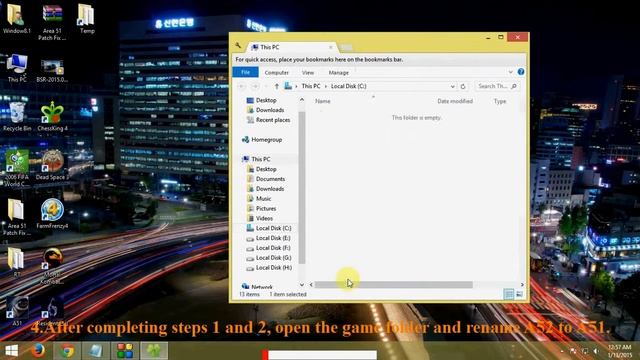Select Music under This PC
The image size is (640, 360).
pos(259,199)
